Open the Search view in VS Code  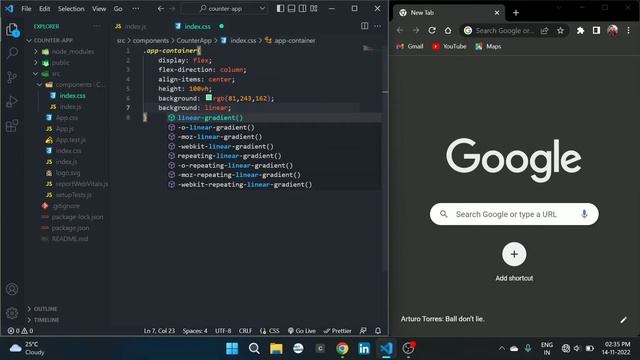[x=12, y=53]
